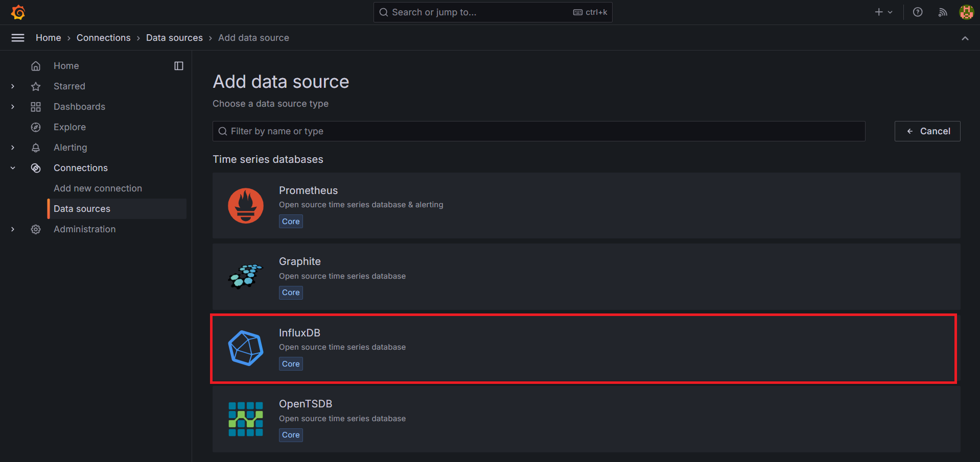Screen dimensions: 980x462
Task: Click the Home breadcrumb link
Action: tap(48, 37)
